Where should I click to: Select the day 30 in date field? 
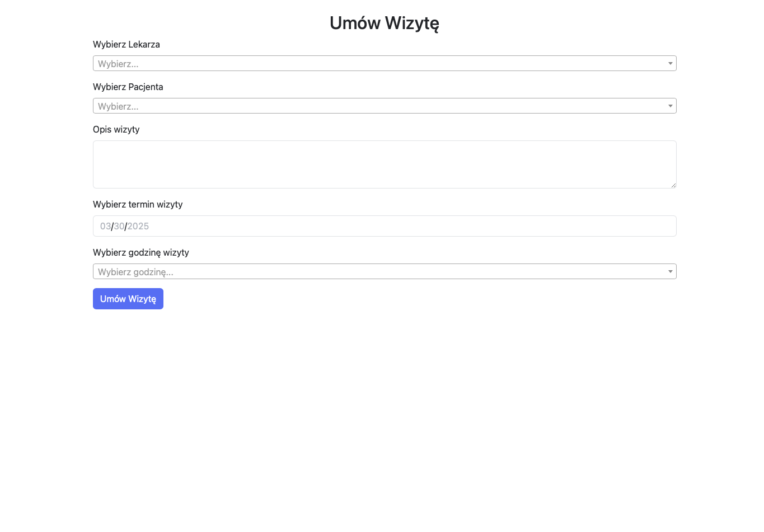click(x=119, y=226)
